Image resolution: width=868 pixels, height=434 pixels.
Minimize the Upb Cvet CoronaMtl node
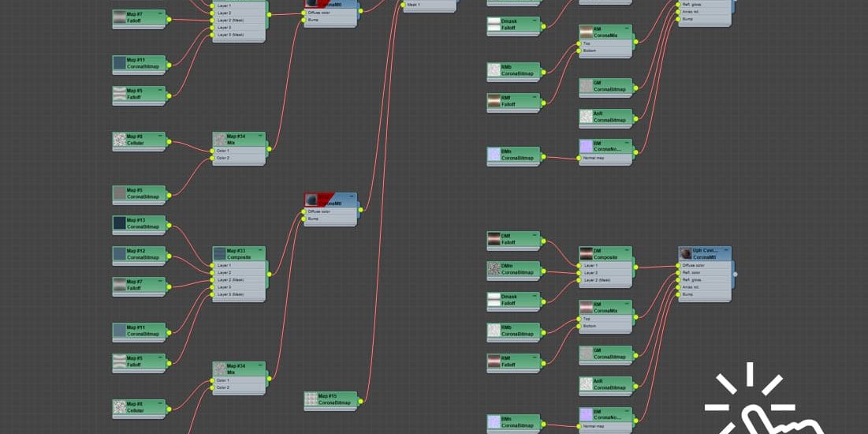[x=726, y=251]
